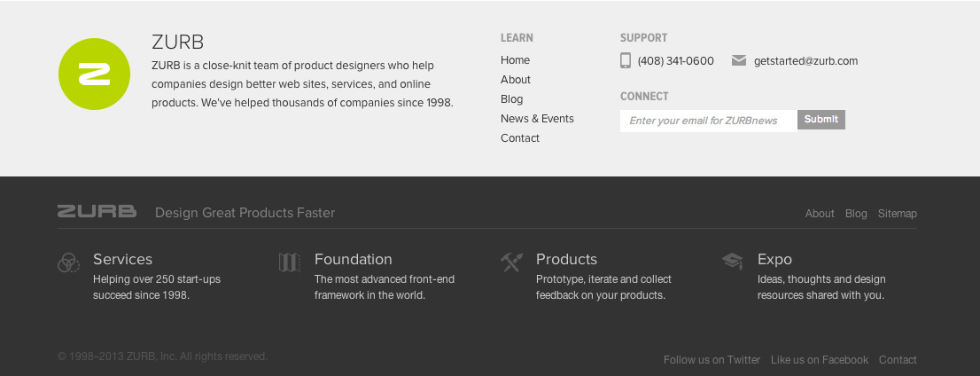The height and width of the screenshot is (376, 980).
Task: Open the Home link under Learn
Action: click(x=515, y=60)
